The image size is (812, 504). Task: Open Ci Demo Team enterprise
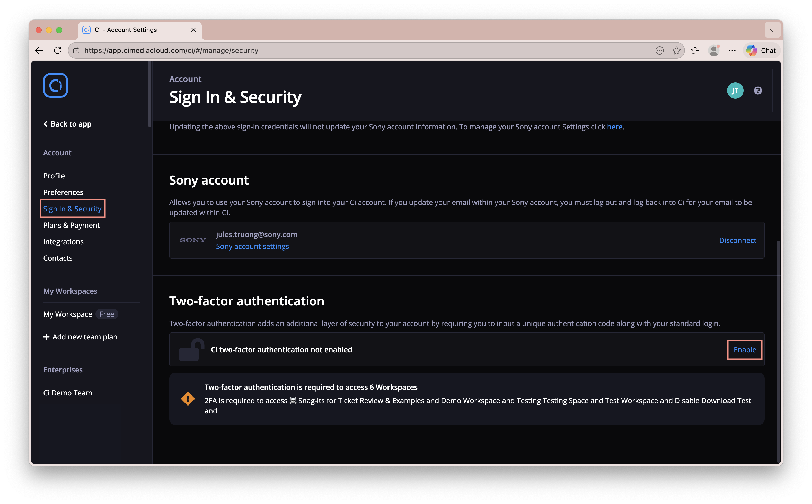tap(68, 393)
